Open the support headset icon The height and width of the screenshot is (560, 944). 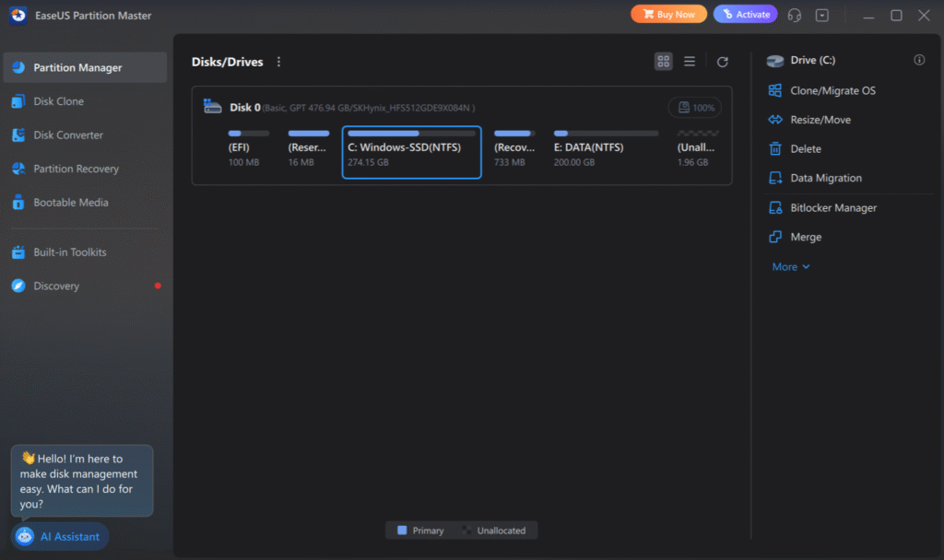[x=795, y=15]
